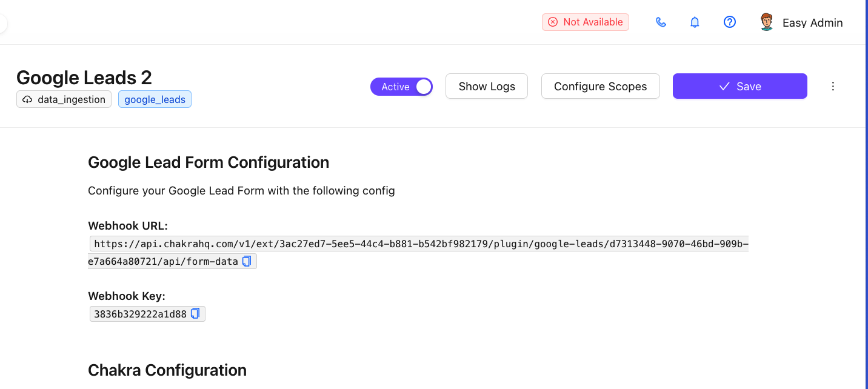Open the three-dot more options menu
The height and width of the screenshot is (389, 868).
[833, 86]
